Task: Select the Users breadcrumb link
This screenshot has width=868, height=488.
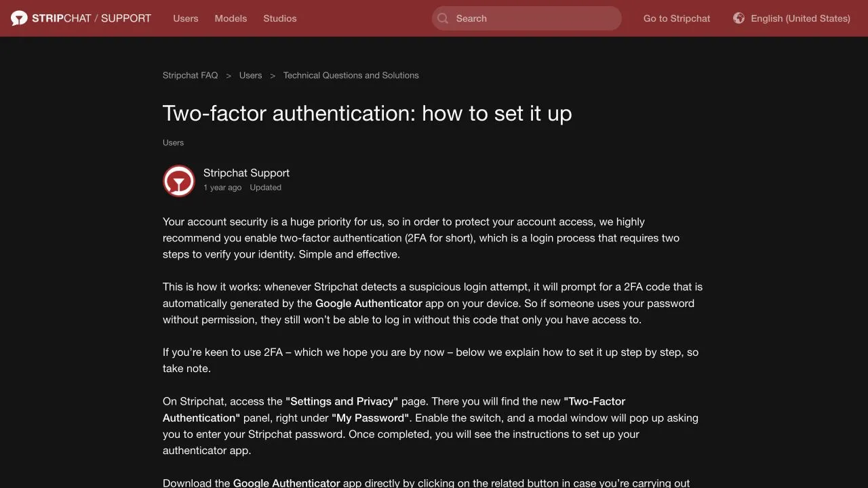Action: (251, 75)
